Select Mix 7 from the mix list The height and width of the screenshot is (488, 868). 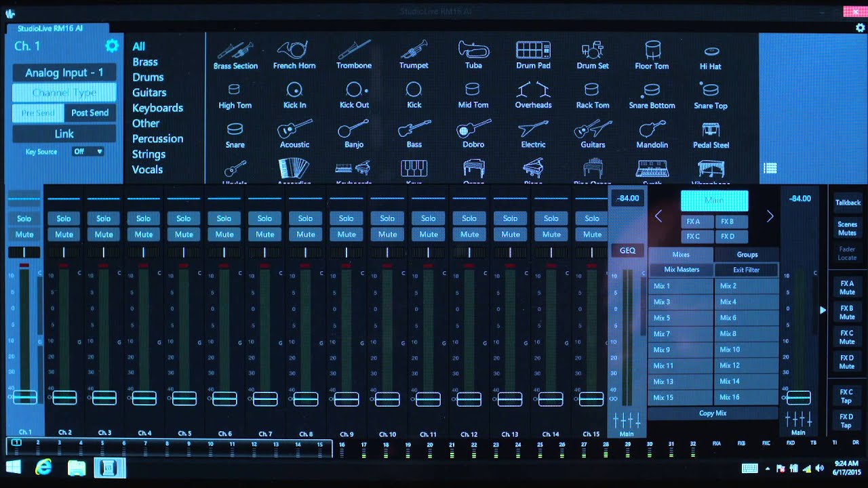681,334
